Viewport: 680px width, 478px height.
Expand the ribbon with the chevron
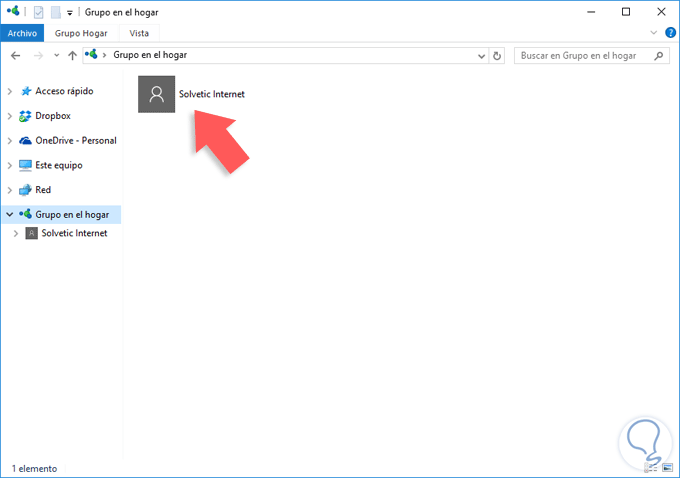click(x=654, y=33)
